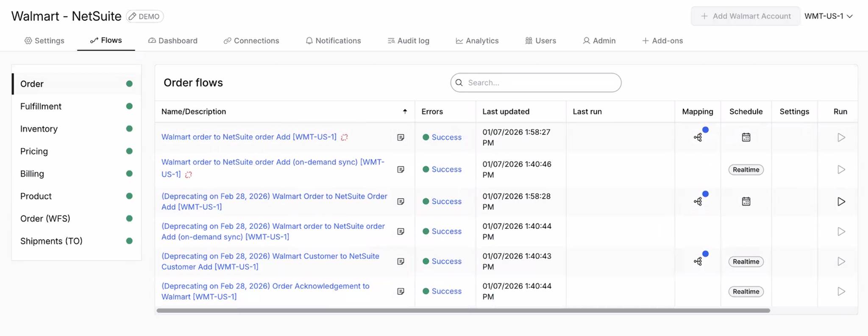Click red link icon beside on-demand sync flow name
Screen dimensions: 868x336
coord(189,175)
